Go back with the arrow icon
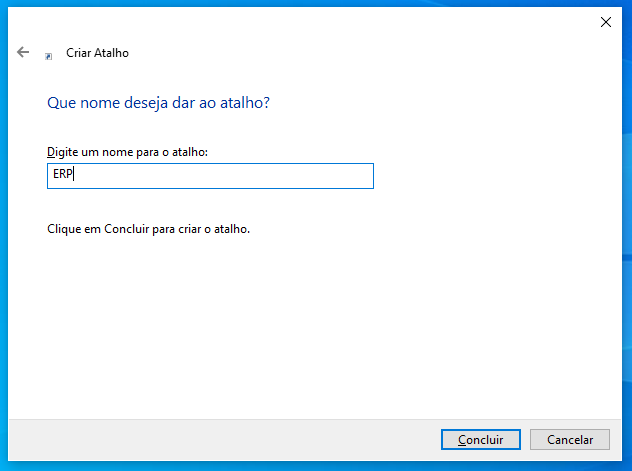632x471 pixels. (x=23, y=52)
